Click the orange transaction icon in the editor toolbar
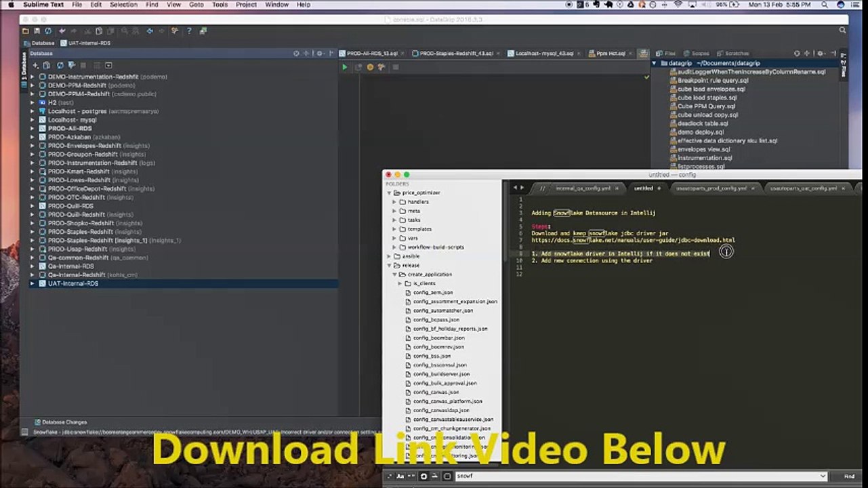The image size is (868, 488). 370,67
